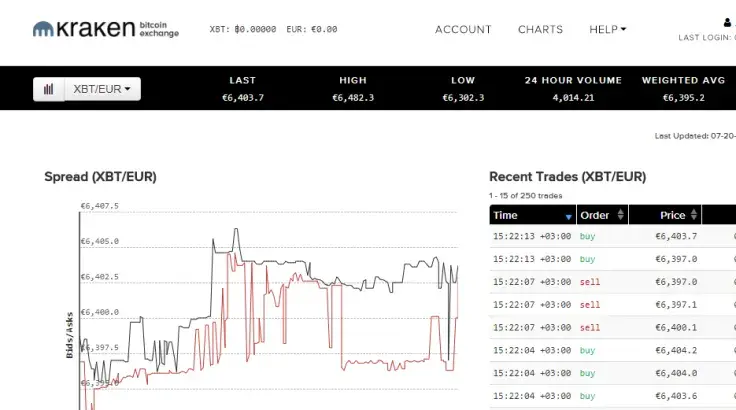Go to the CHARTS section

tap(540, 29)
